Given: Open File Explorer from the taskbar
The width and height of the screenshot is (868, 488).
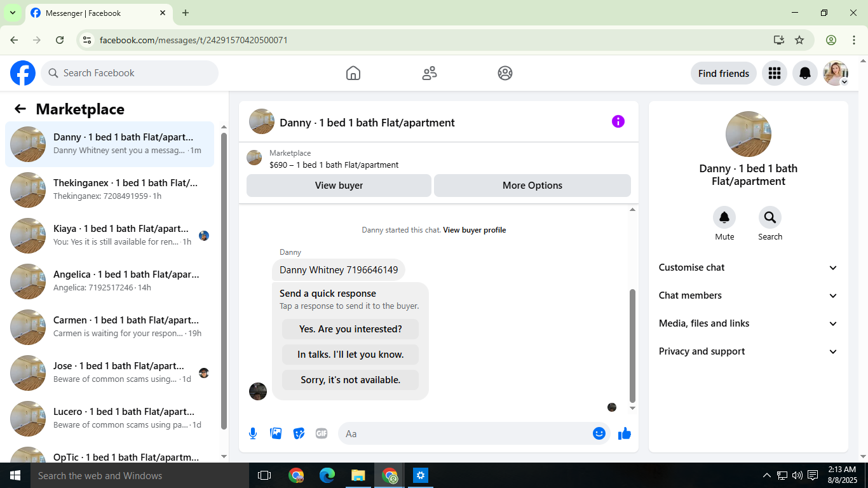Looking at the screenshot, I should pos(358,475).
